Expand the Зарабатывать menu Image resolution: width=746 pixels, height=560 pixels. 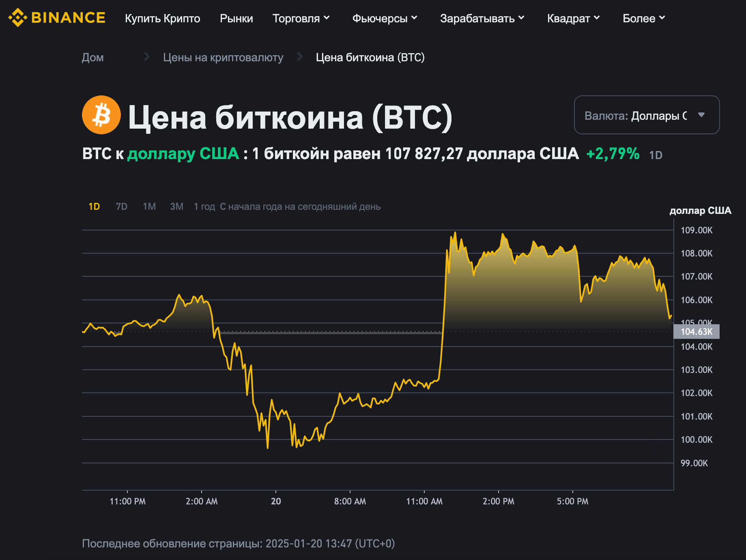tap(482, 18)
